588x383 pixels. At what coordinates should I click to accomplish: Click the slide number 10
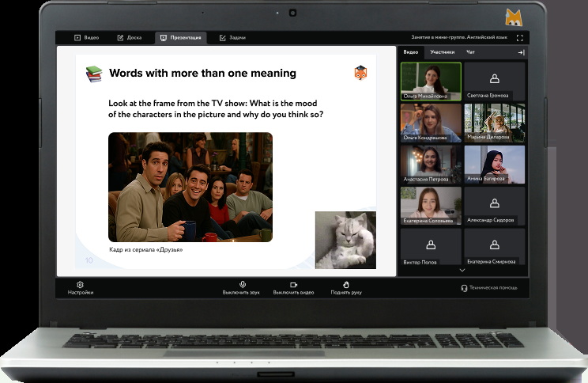coord(89,260)
